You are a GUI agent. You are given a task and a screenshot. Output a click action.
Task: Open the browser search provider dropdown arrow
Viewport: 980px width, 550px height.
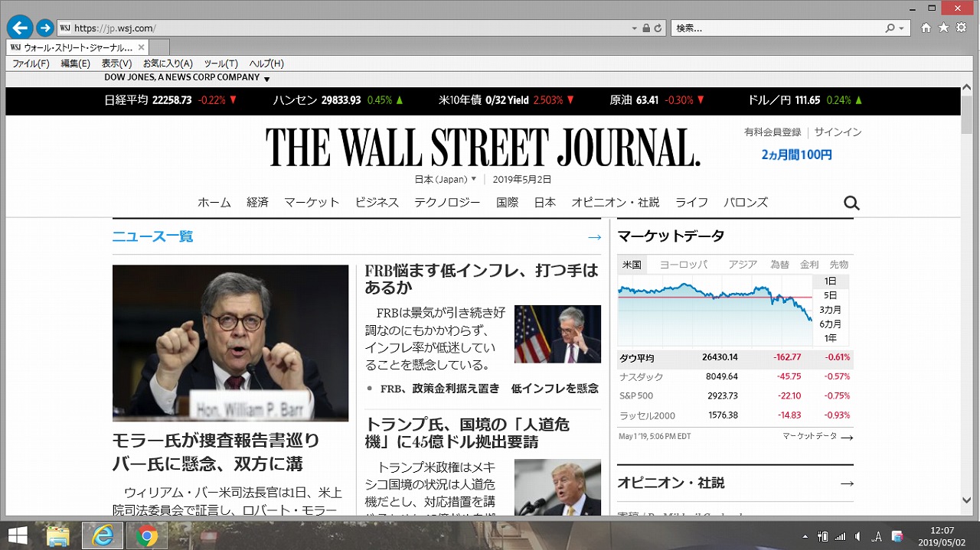pos(901,28)
